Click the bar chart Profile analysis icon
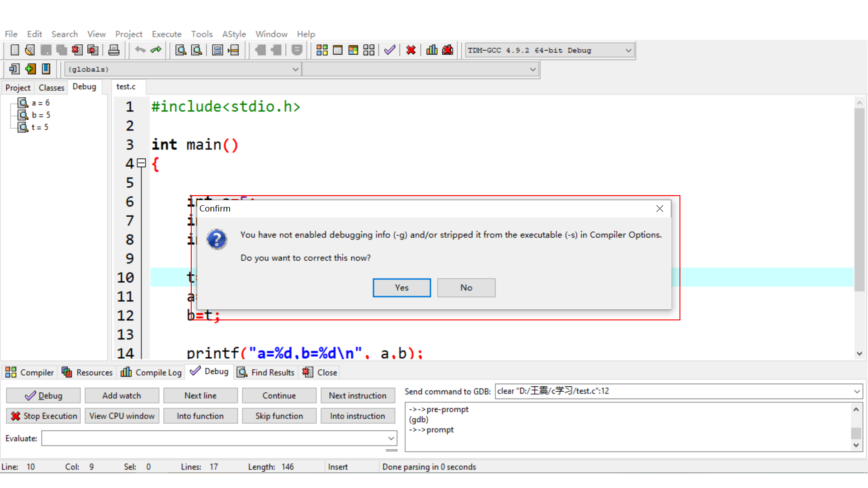The image size is (868, 488). tap(432, 50)
